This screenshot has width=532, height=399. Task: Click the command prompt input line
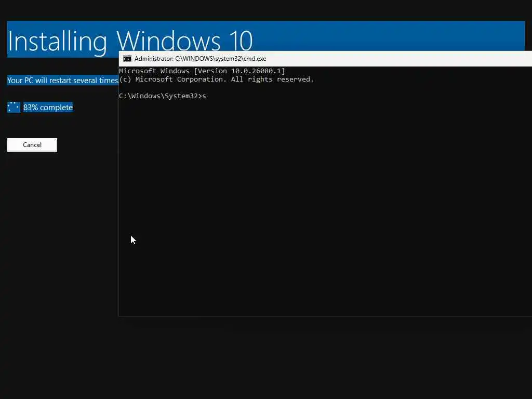163,96
